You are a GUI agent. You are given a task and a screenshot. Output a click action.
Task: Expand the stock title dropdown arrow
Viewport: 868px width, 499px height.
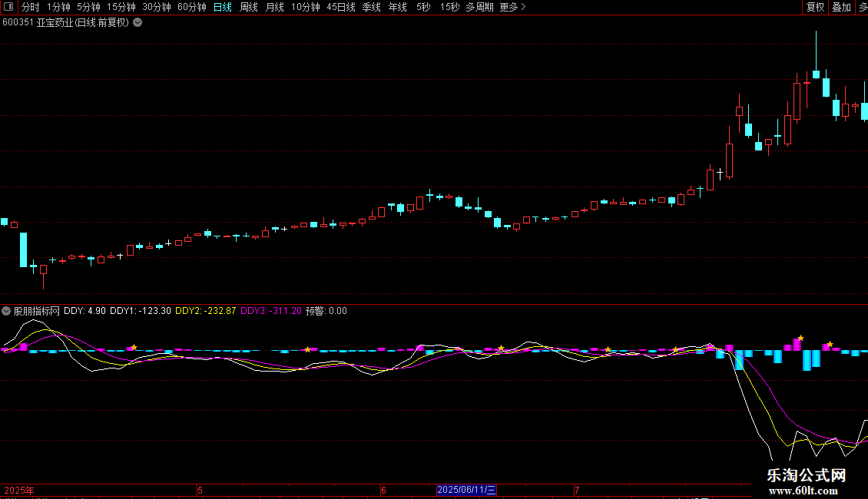[137, 22]
